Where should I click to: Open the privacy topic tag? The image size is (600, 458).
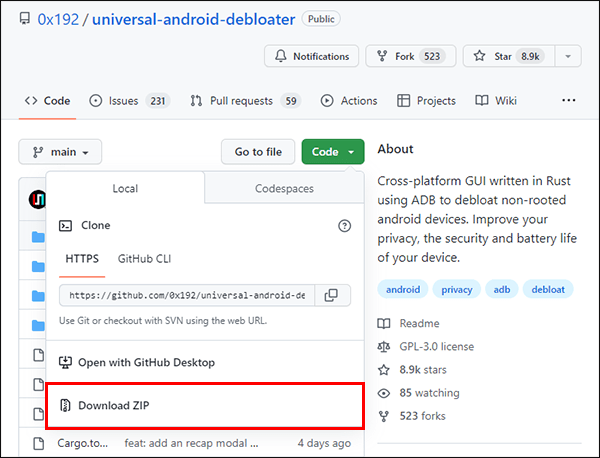457,289
